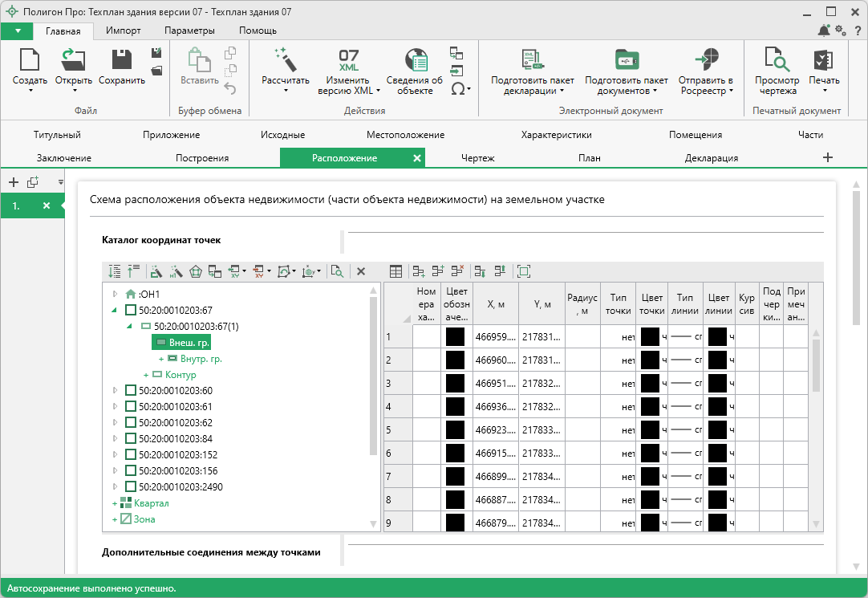868x598 pixels.
Task: Open Сведения об объекте
Action: (x=415, y=60)
